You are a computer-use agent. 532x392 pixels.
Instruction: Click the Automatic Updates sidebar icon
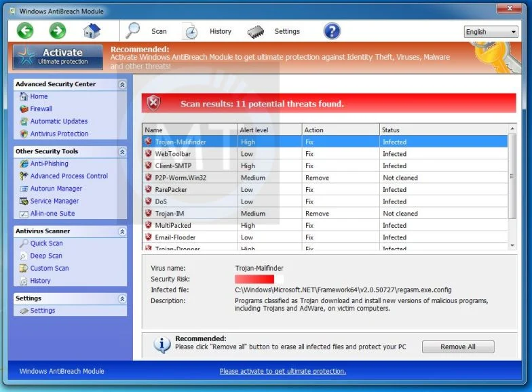click(24, 121)
